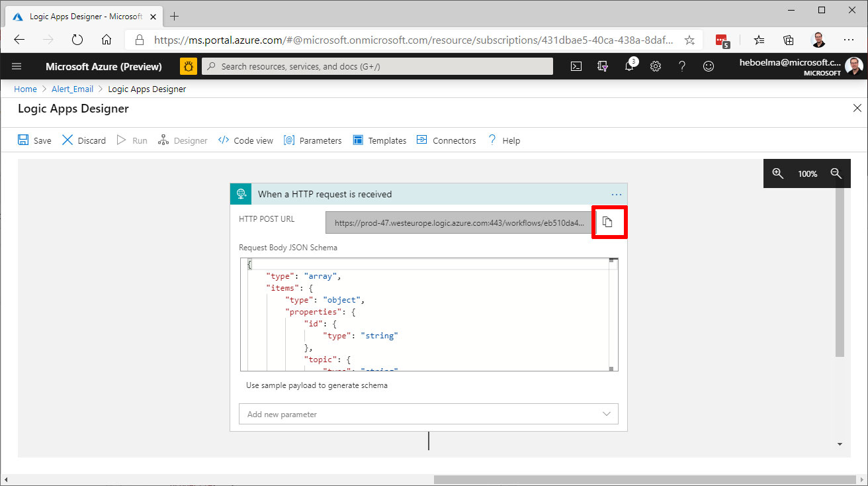
Task: Browse logic app Templates
Action: (380, 140)
